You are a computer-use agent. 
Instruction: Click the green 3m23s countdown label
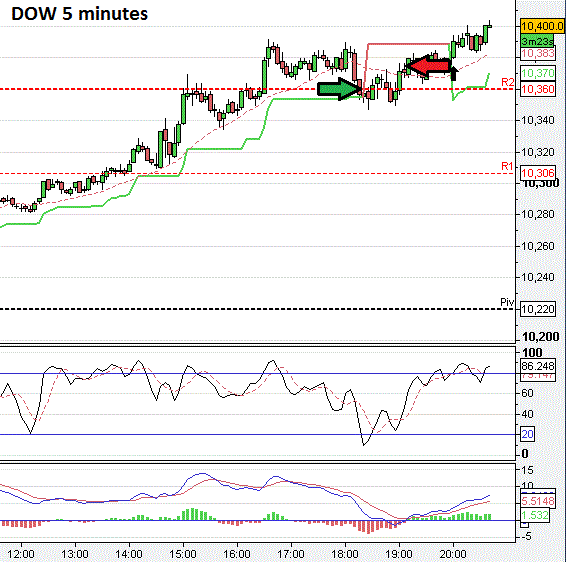pos(537,41)
